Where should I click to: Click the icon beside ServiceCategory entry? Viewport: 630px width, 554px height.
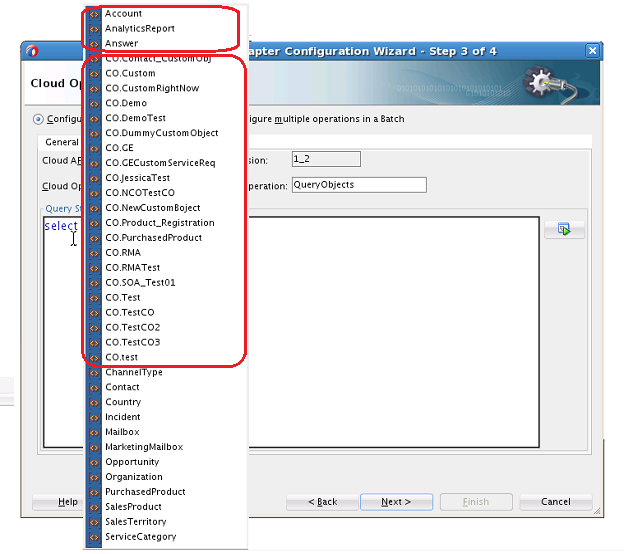click(94, 537)
